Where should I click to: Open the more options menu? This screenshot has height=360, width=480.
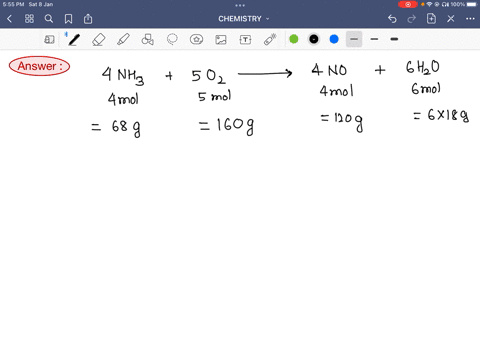click(x=470, y=19)
